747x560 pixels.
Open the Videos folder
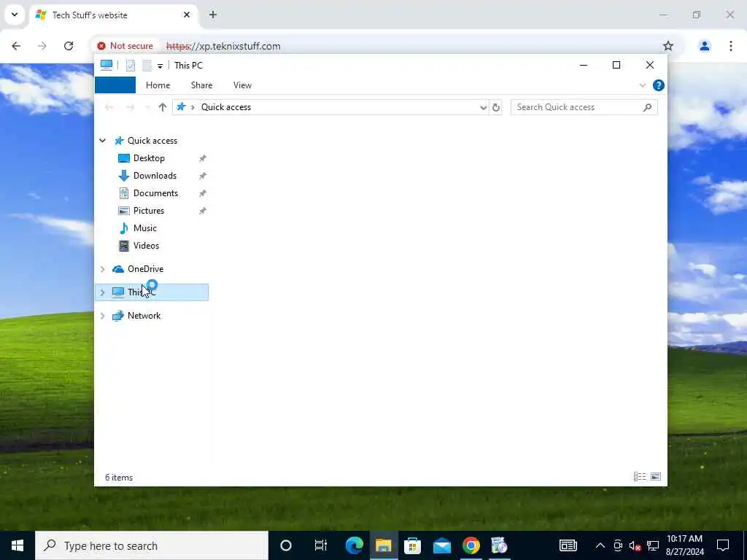146,246
